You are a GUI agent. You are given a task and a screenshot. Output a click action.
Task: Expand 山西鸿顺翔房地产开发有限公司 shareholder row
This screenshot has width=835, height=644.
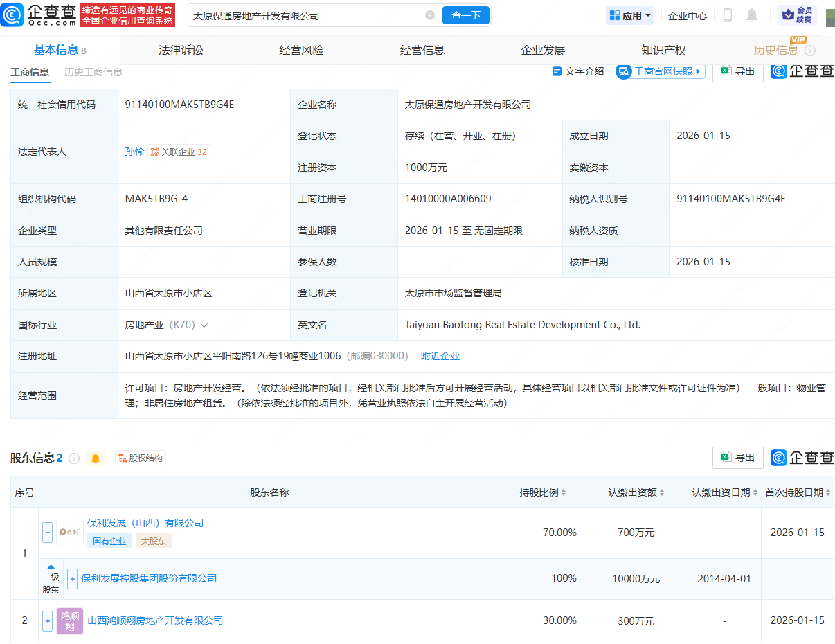pyautogui.click(x=47, y=621)
